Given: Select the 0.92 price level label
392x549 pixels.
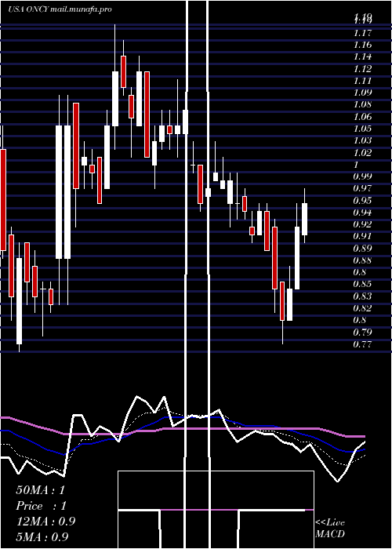Looking at the screenshot, I should point(362,224).
